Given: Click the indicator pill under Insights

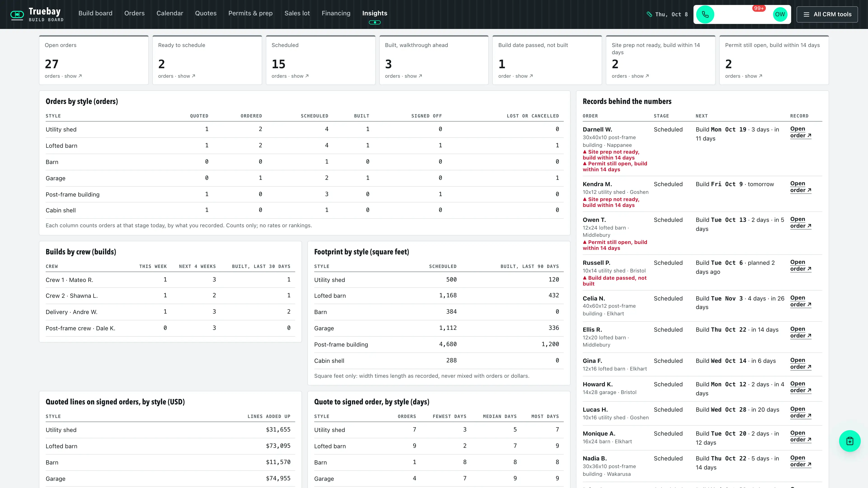Looking at the screenshot, I should tap(375, 23).
